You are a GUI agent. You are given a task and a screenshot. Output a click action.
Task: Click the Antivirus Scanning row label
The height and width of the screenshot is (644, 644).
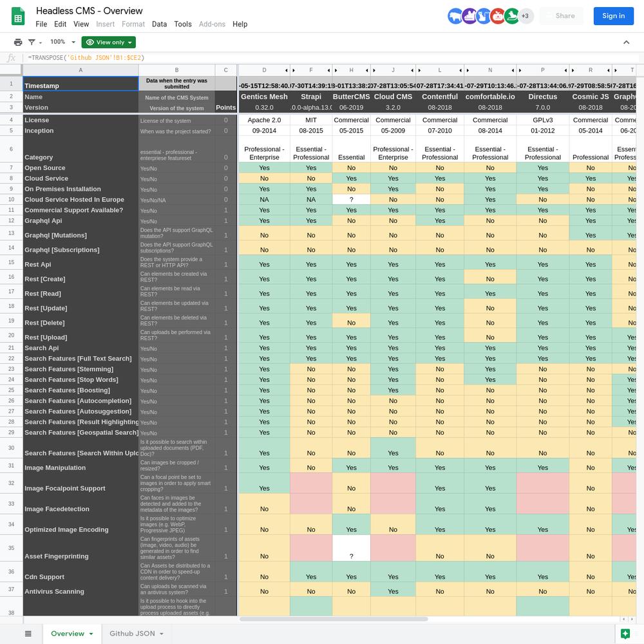click(x=54, y=591)
